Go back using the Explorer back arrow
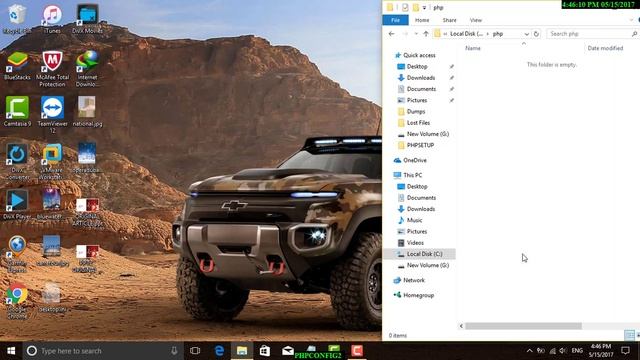Viewport: 640px width, 360px height. 391,34
